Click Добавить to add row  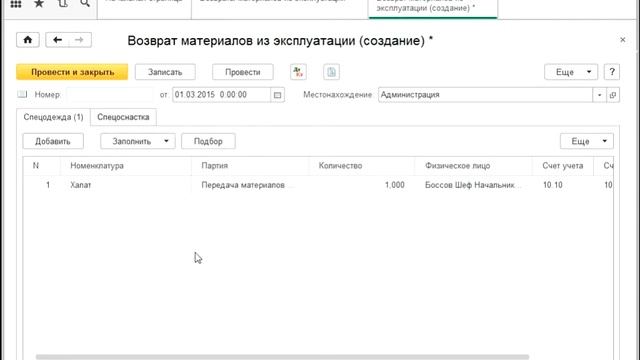coord(53,141)
